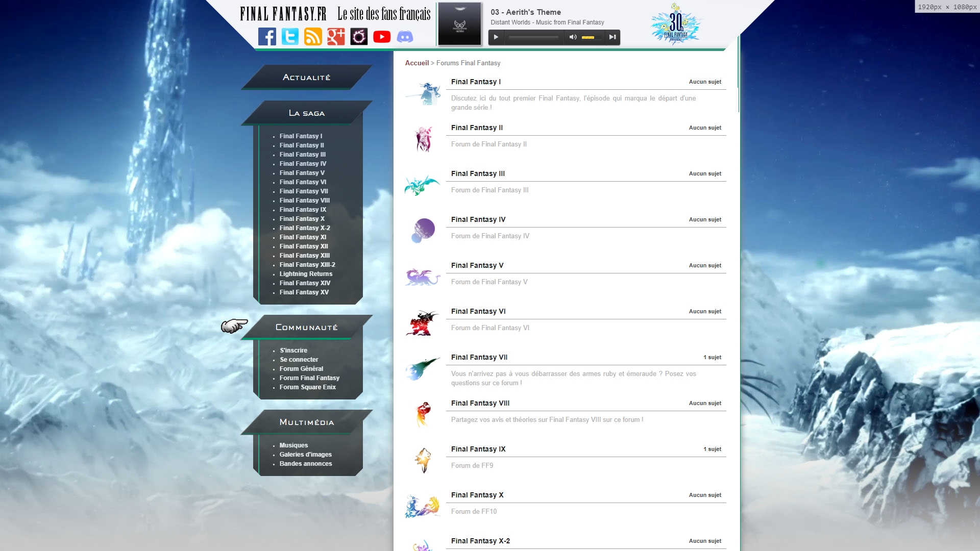Open the Musiques link
Viewport: 980px width, 551px height.
tap(294, 445)
